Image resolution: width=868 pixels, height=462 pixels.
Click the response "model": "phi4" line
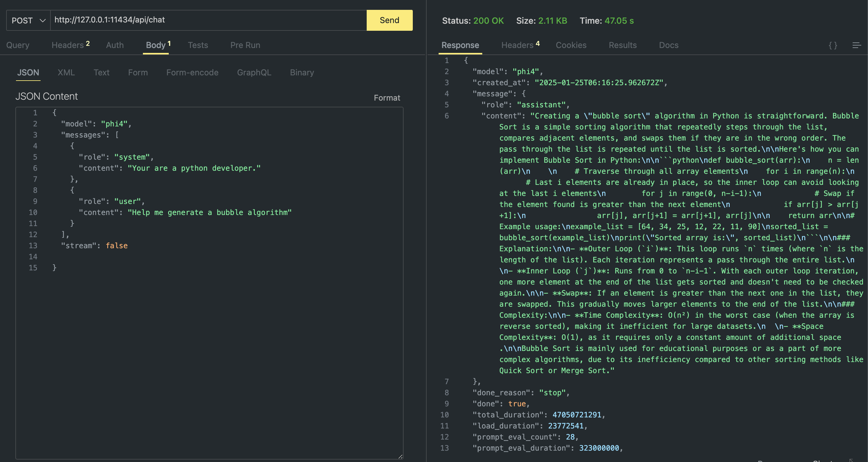(508, 71)
